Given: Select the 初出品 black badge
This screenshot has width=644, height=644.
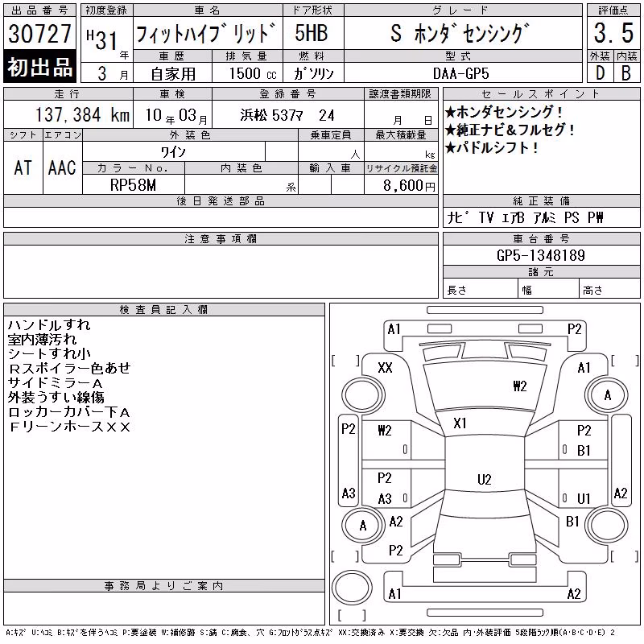Looking at the screenshot, I should coord(39,67).
